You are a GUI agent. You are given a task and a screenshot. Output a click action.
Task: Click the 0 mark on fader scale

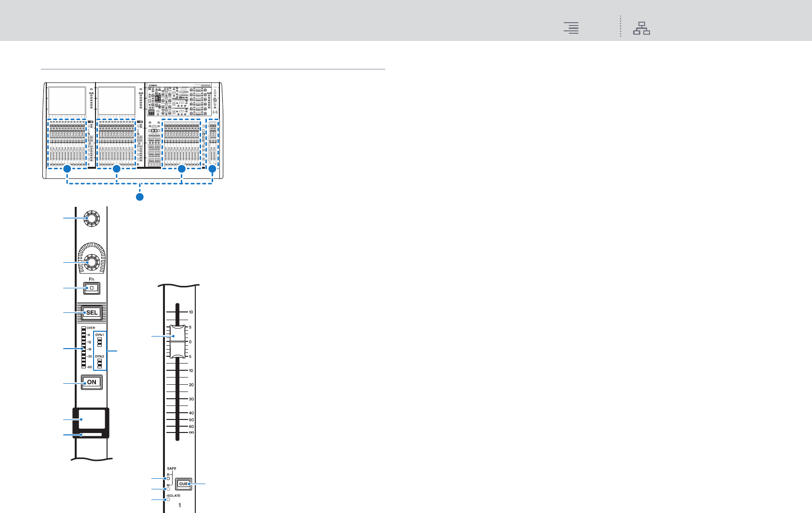coord(190,342)
